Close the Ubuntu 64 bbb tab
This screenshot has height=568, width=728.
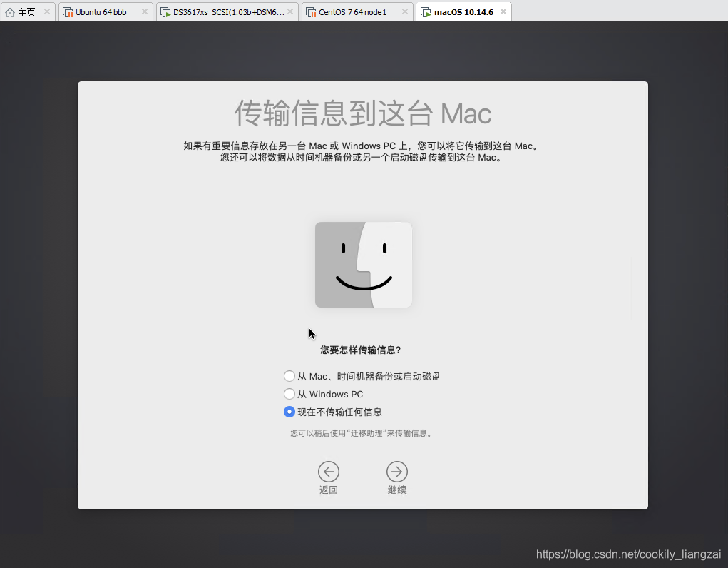(145, 11)
